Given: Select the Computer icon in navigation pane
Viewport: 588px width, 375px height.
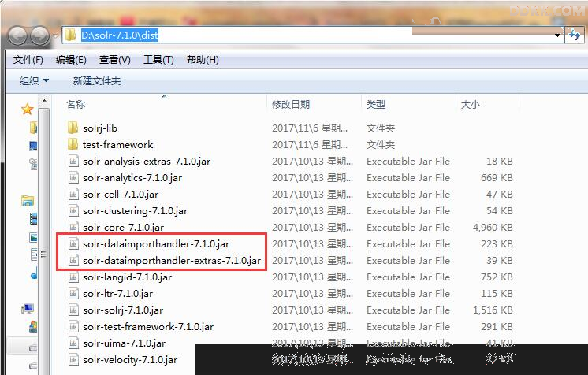Looking at the screenshot, I should click(x=28, y=310).
